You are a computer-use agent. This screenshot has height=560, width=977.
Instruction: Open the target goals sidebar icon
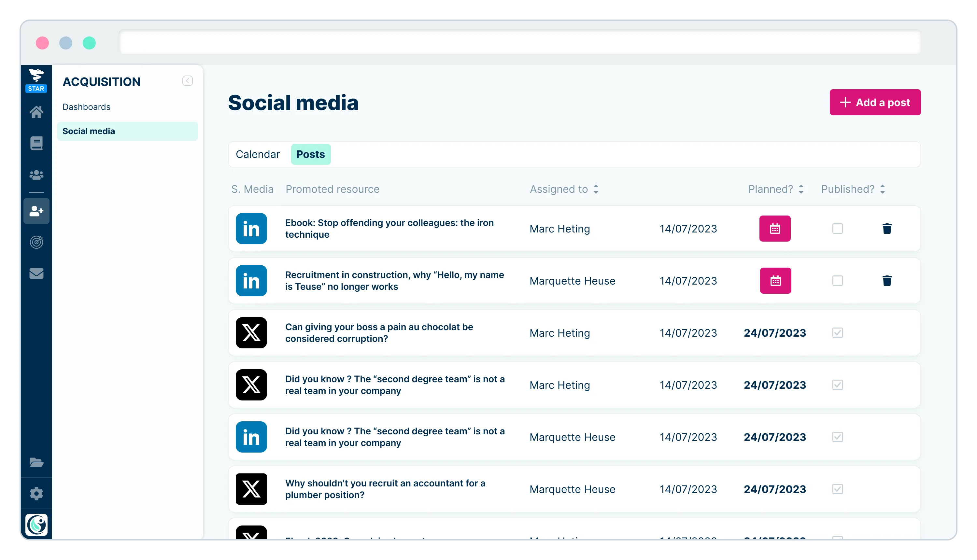36,242
